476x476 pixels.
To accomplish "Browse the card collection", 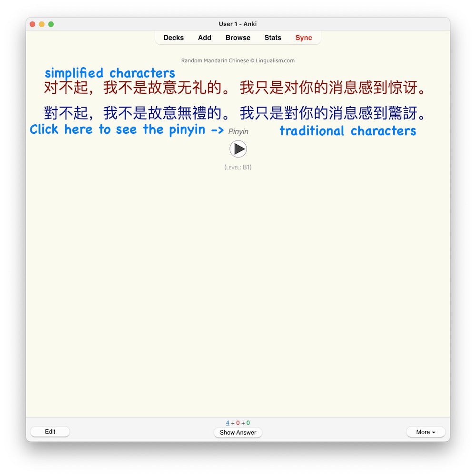I will pos(238,38).
